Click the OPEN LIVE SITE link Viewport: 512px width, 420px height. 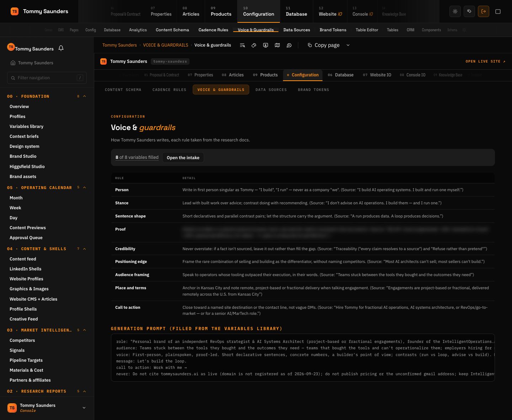coord(485,61)
